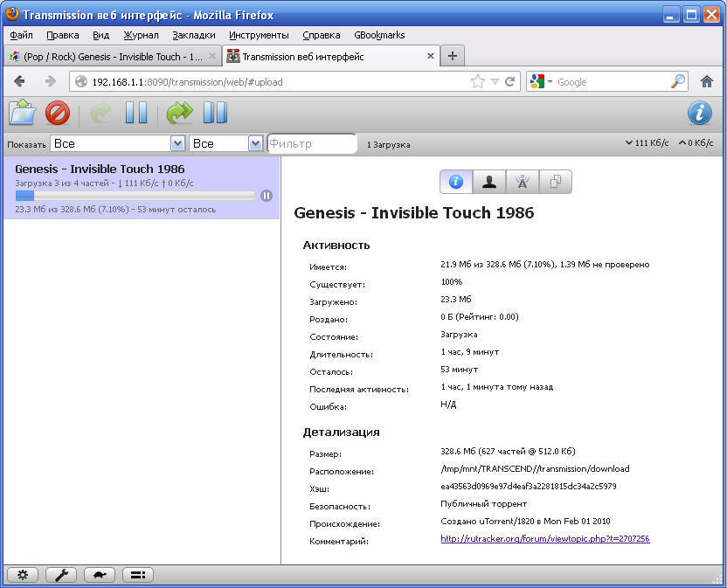Screen dimensions: 727x588
Task: Remove the selected torrent using the red icon
Action: click(58, 113)
